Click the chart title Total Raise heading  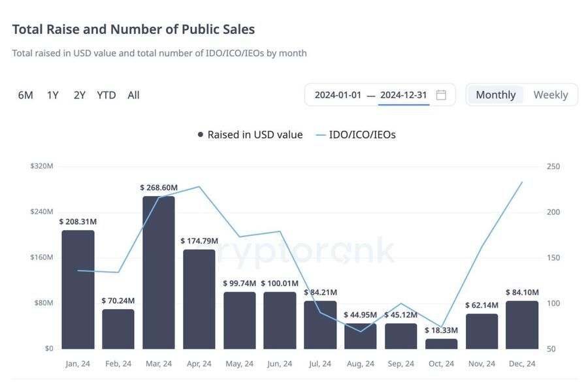(x=133, y=29)
